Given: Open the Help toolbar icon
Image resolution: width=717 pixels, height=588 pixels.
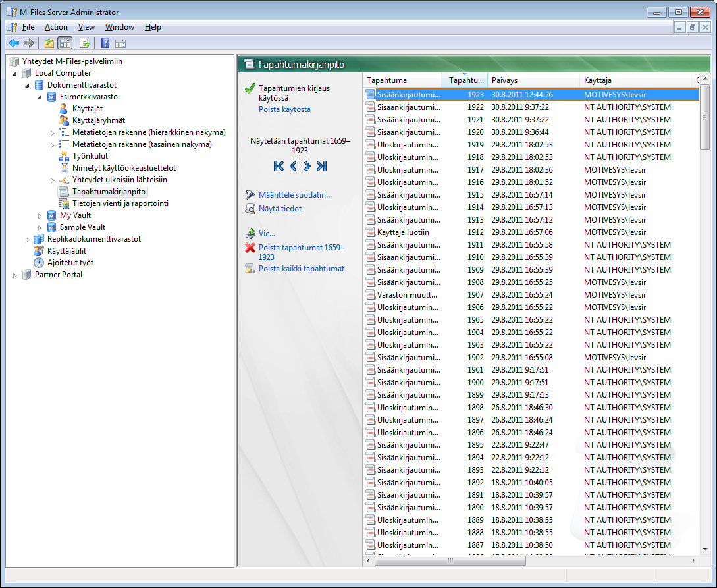Looking at the screenshot, I should [x=105, y=43].
